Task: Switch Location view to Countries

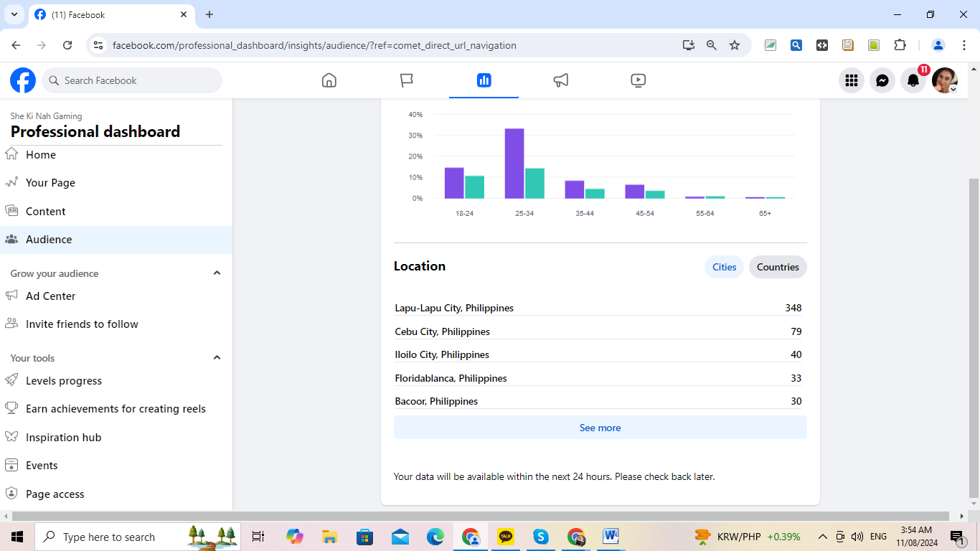Action: pos(778,267)
